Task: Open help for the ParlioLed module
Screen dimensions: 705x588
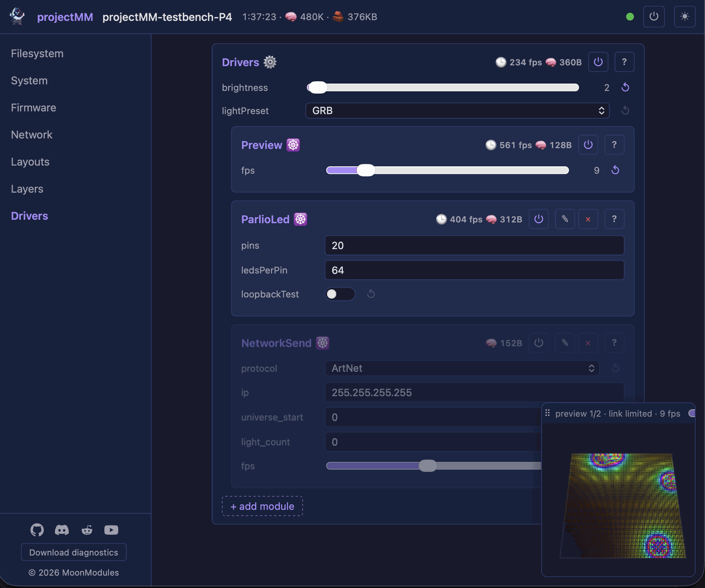Action: pyautogui.click(x=614, y=219)
